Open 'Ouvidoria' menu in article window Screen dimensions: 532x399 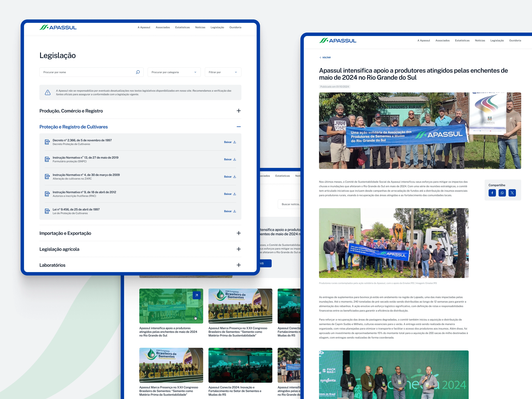tap(515, 41)
